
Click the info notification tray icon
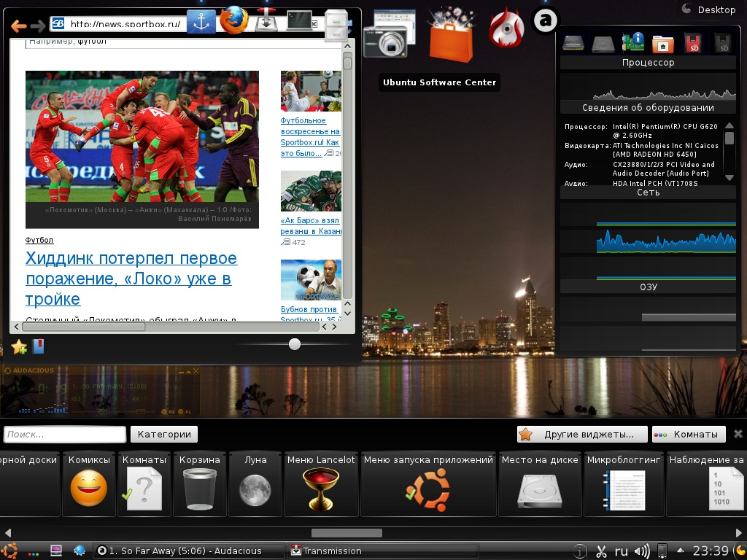580,551
